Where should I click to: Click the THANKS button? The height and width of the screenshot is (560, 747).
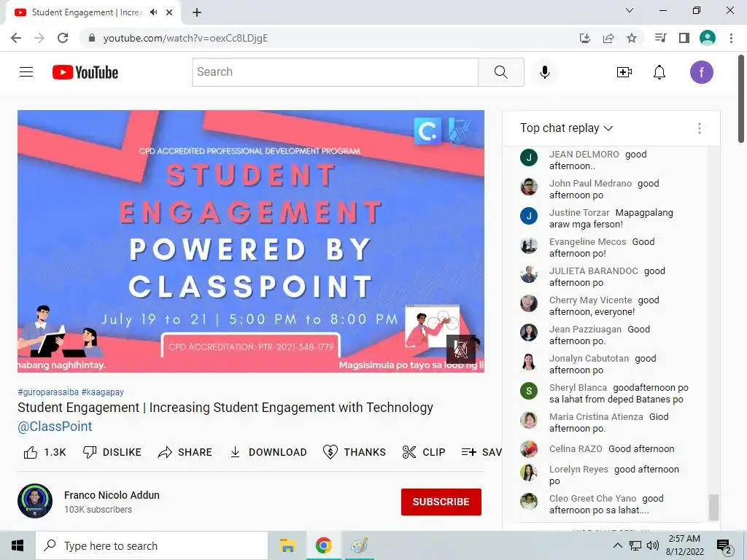click(x=354, y=452)
